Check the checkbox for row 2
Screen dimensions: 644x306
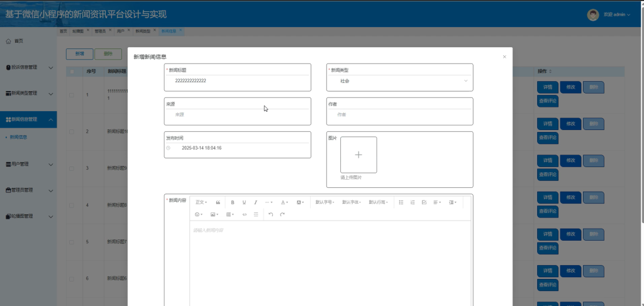(x=72, y=132)
